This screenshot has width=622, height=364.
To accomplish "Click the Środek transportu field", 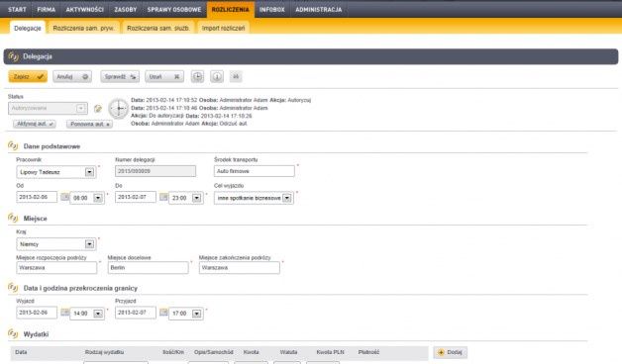I will pyautogui.click(x=255, y=171).
